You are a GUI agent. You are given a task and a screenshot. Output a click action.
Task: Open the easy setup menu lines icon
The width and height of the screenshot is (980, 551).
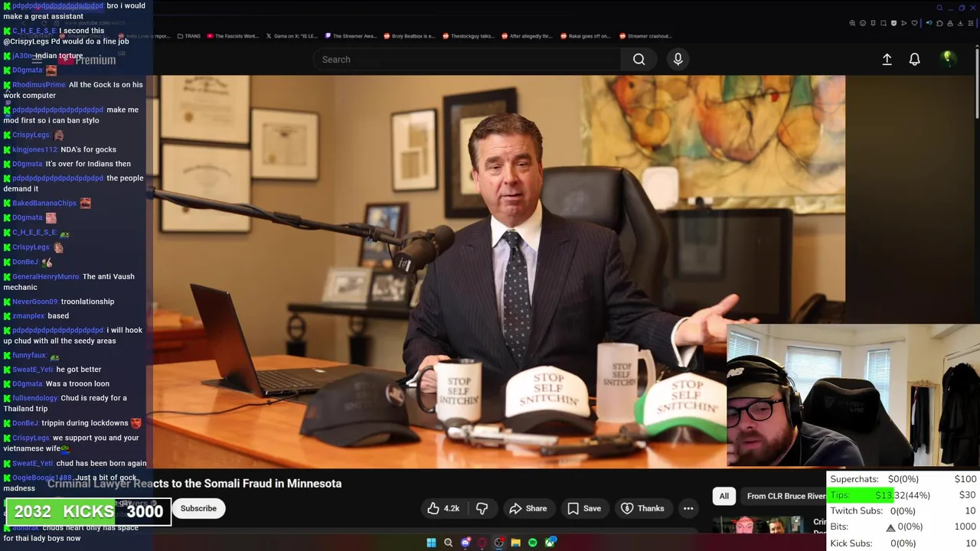click(971, 23)
